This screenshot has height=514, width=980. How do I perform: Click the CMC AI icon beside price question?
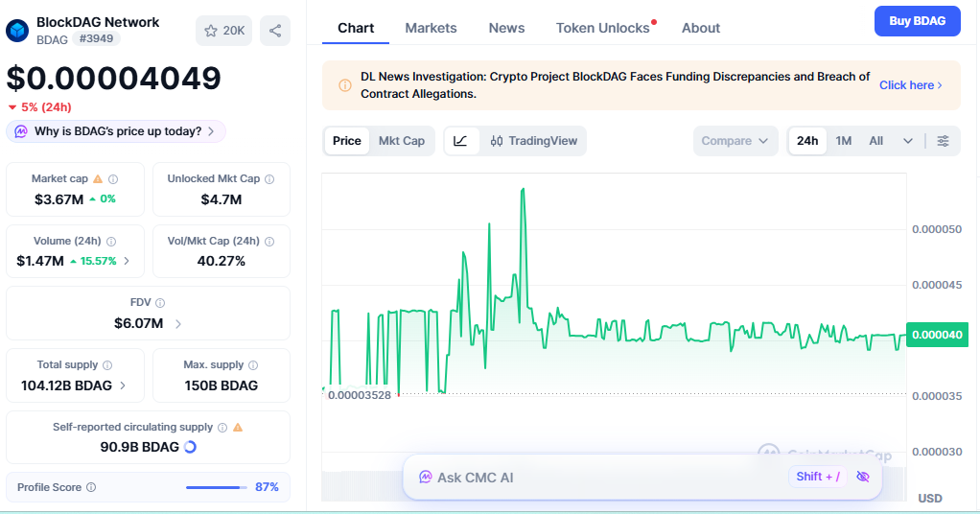[x=21, y=131]
